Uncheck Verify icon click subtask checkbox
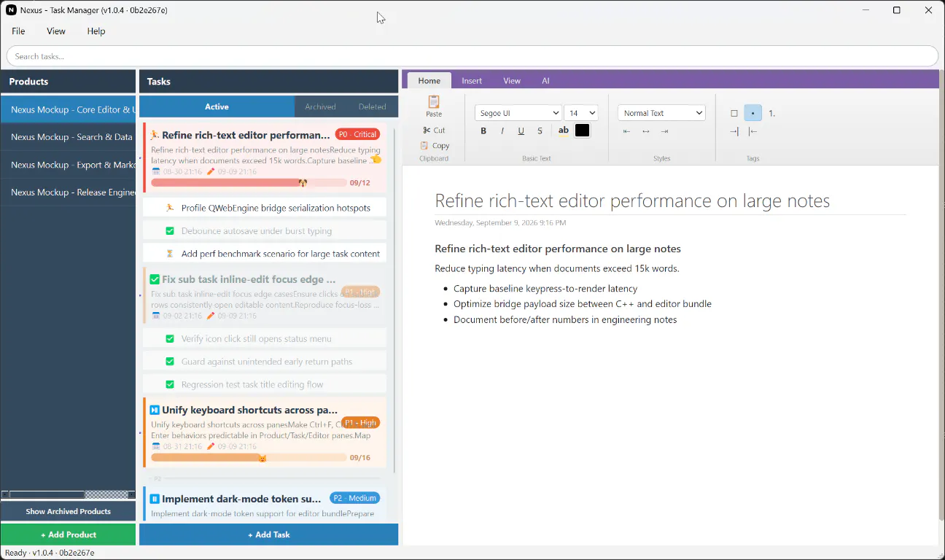Screen dimensions: 945x560 click(170, 339)
